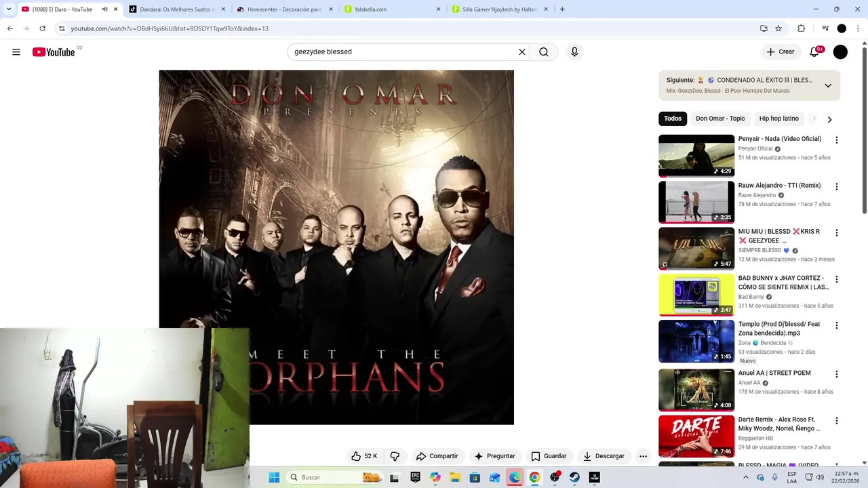Image resolution: width=868 pixels, height=488 pixels.
Task: Start voice search with microphone icon
Action: click(574, 52)
